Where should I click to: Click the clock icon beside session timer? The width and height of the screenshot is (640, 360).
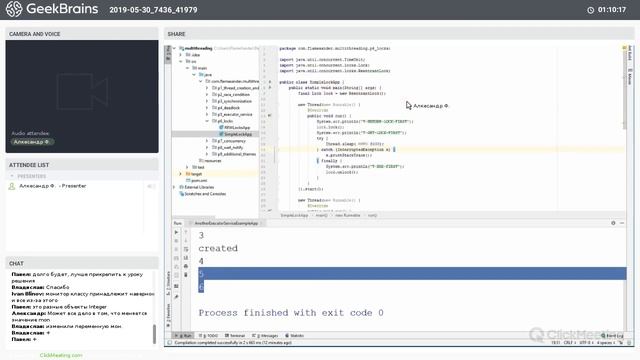click(591, 10)
